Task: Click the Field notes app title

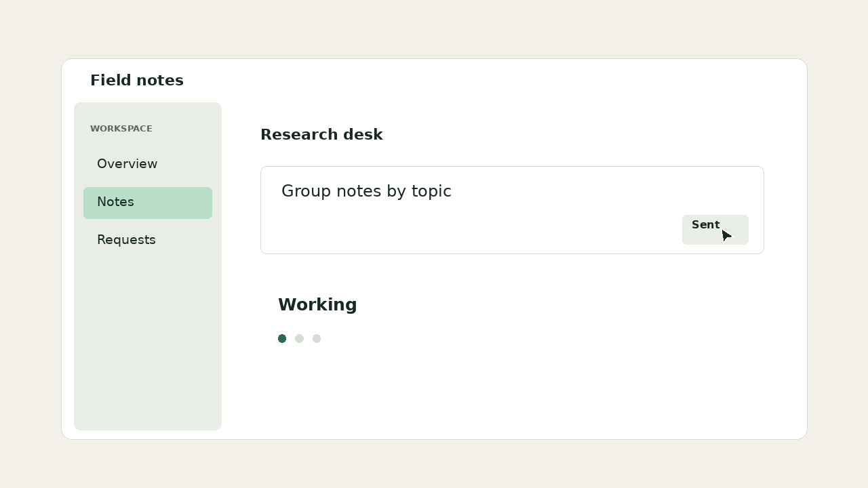Action: click(137, 81)
